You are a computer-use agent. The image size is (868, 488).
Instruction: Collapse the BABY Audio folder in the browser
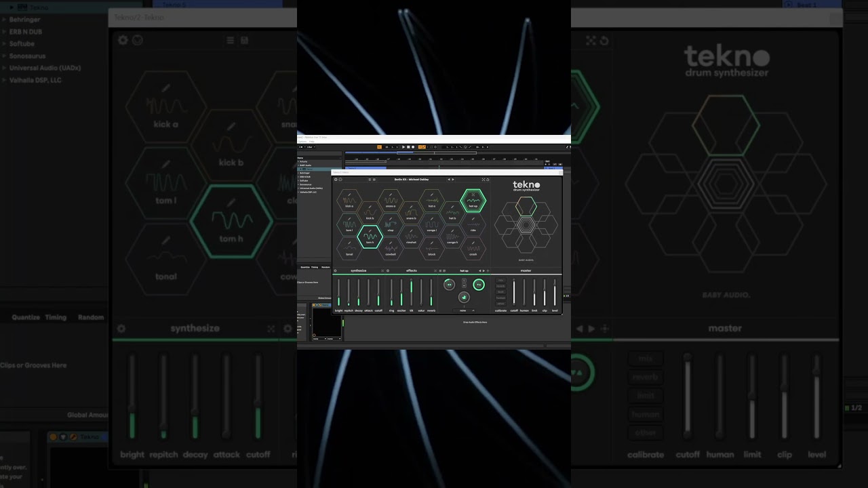point(298,165)
